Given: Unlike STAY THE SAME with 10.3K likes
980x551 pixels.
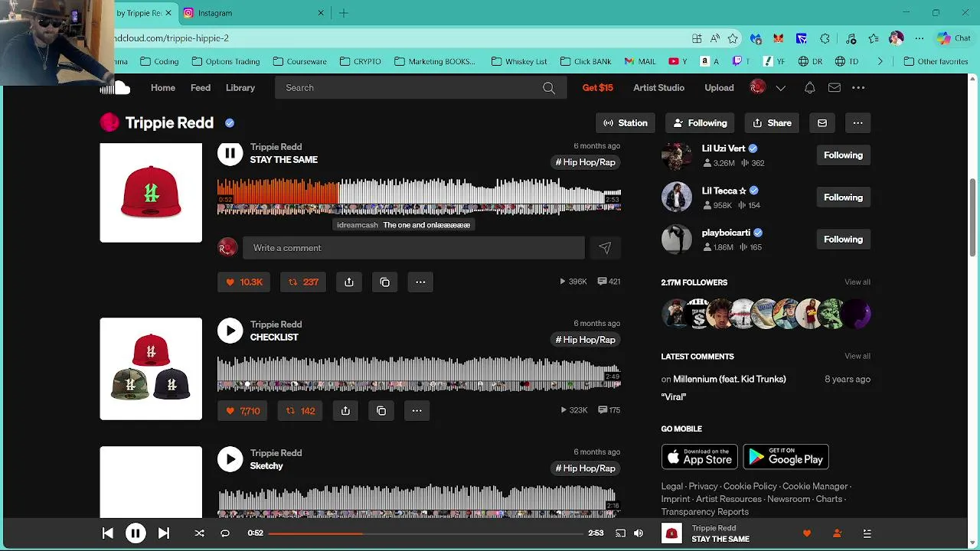Looking at the screenshot, I should coord(244,282).
